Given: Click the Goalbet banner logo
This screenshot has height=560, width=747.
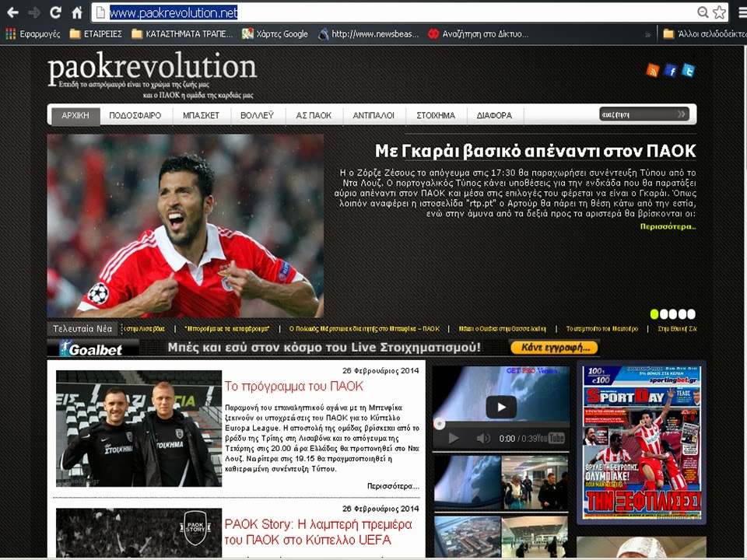Looking at the screenshot, I should pos(94,348).
